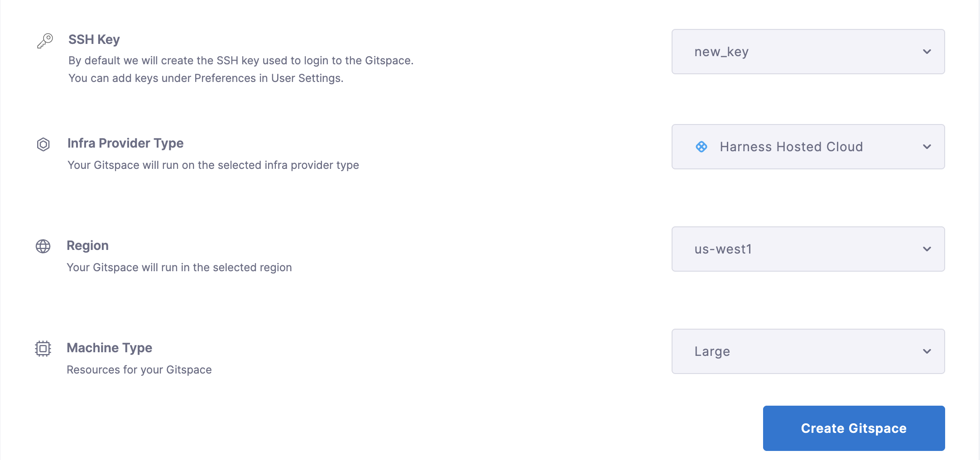This screenshot has width=980, height=460.
Task: Click the selected 'new_key' value text
Action: click(x=721, y=52)
